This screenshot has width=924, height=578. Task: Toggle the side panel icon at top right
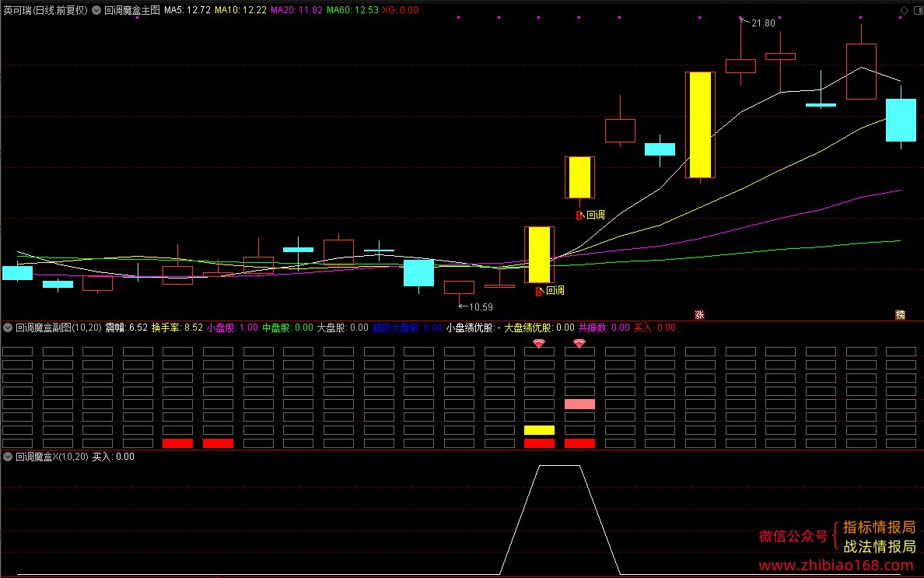[918, 10]
